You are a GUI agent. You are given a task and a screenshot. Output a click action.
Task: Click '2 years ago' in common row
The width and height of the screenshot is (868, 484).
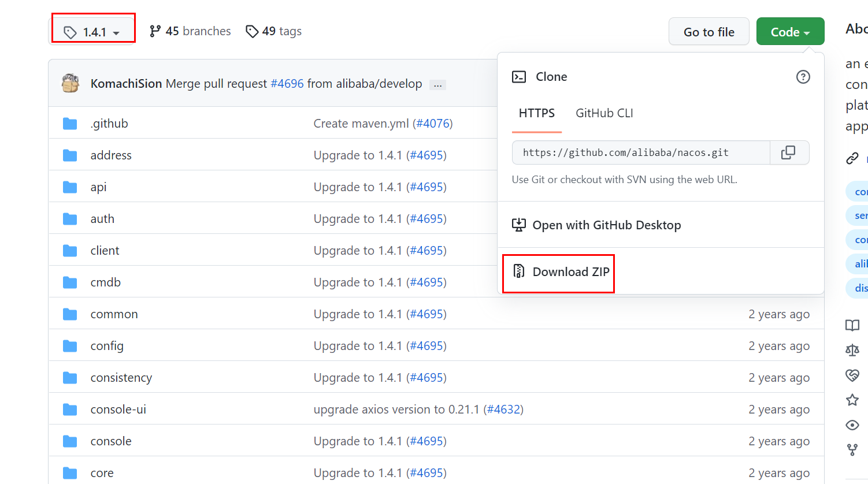(779, 314)
